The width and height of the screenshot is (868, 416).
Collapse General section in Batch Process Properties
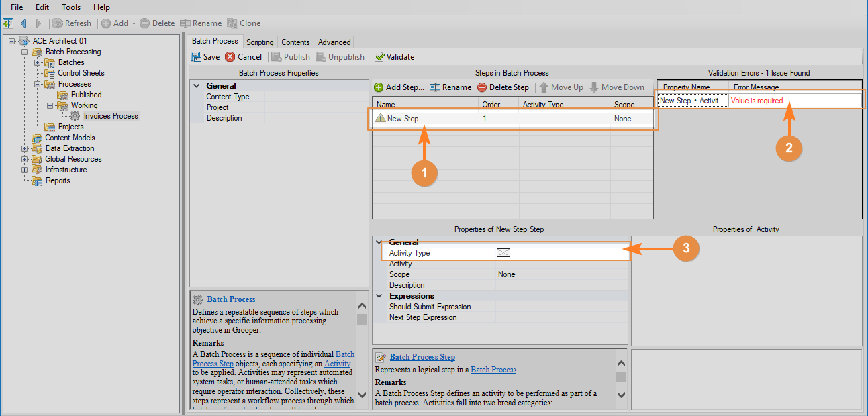click(197, 86)
